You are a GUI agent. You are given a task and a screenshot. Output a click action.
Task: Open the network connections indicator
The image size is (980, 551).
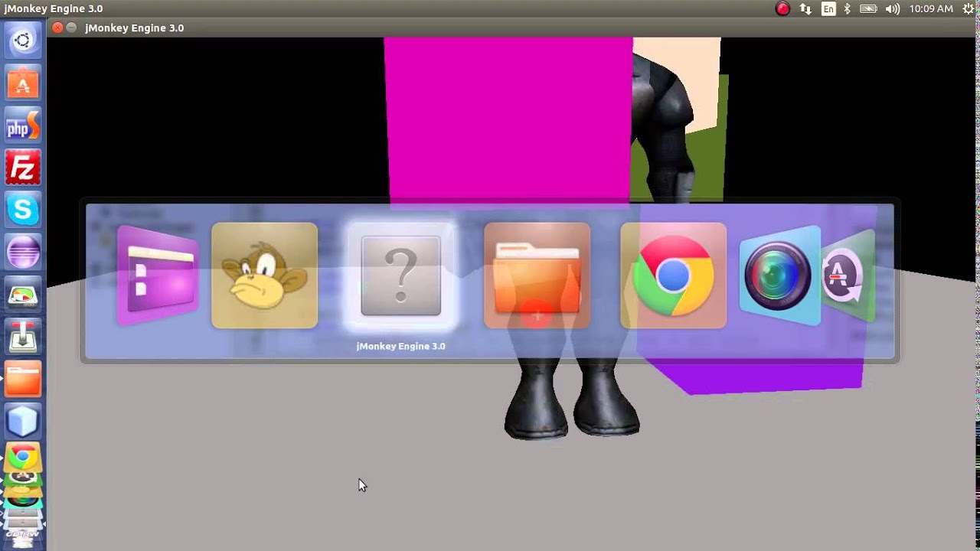(805, 9)
